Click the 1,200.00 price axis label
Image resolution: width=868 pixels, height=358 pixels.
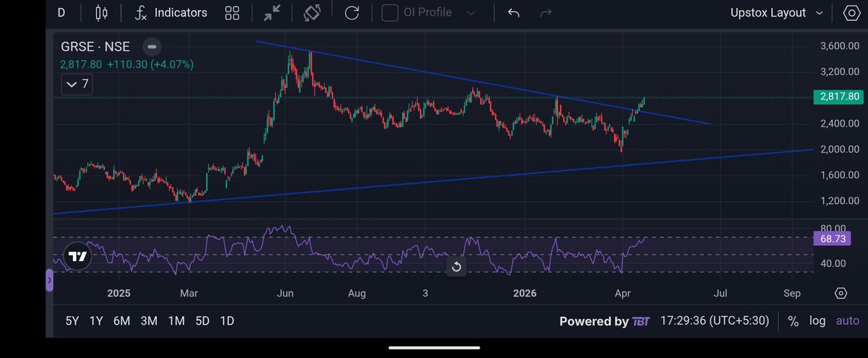coord(839,200)
